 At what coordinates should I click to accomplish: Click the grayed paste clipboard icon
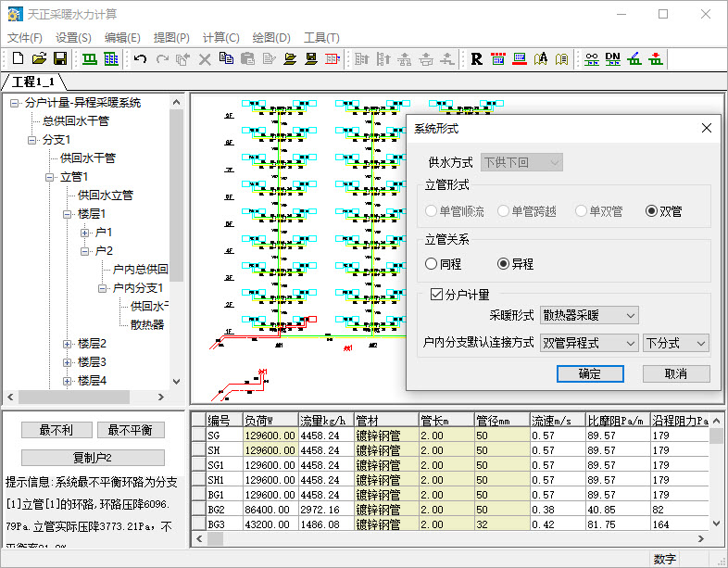(247, 58)
